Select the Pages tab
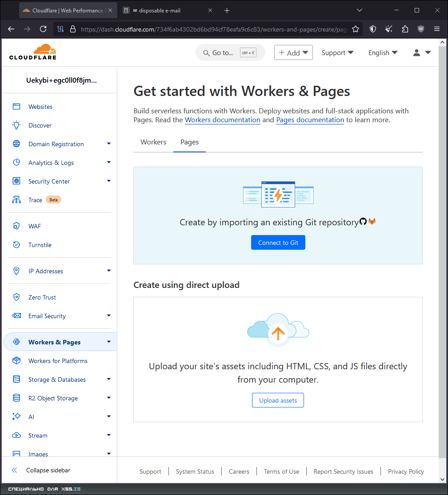Viewport: 448px width, 495px height. (x=189, y=142)
